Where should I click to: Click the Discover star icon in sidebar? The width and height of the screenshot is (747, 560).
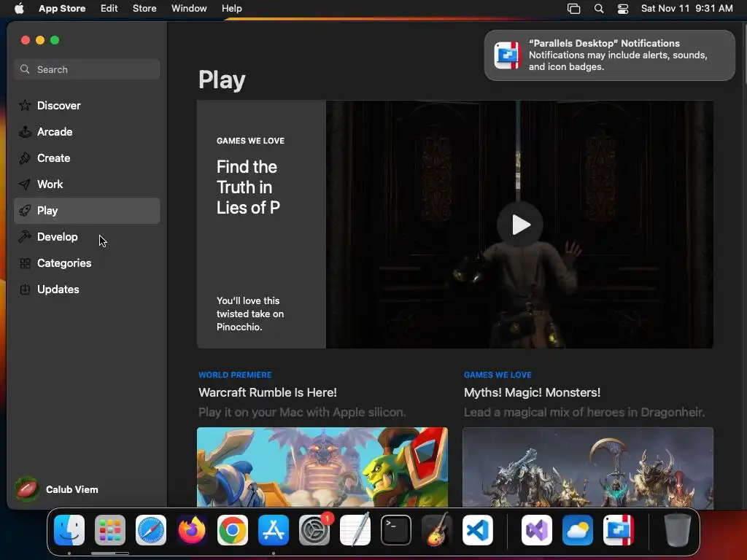25,105
